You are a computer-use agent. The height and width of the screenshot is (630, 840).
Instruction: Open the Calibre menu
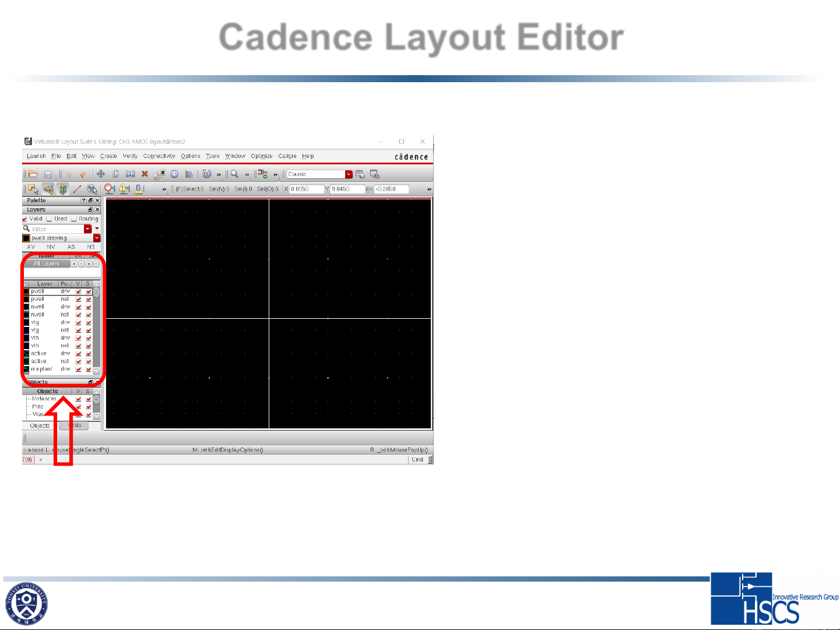[x=287, y=156]
